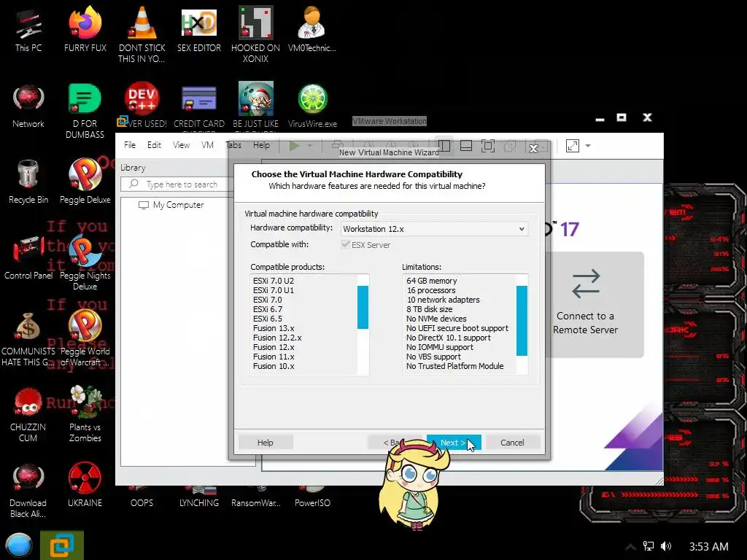Image resolution: width=747 pixels, height=560 pixels.
Task: Launch the VLC cone desktop icon
Action: point(142,35)
